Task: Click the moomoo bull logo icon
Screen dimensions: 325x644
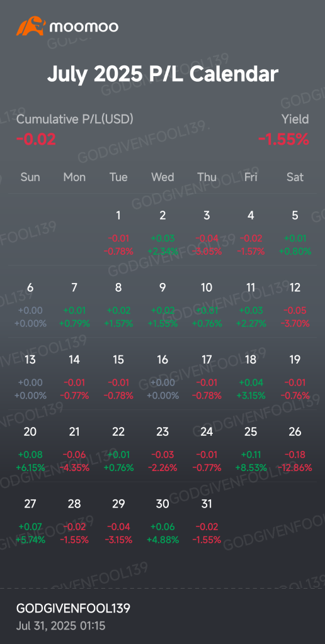Action: (30, 26)
